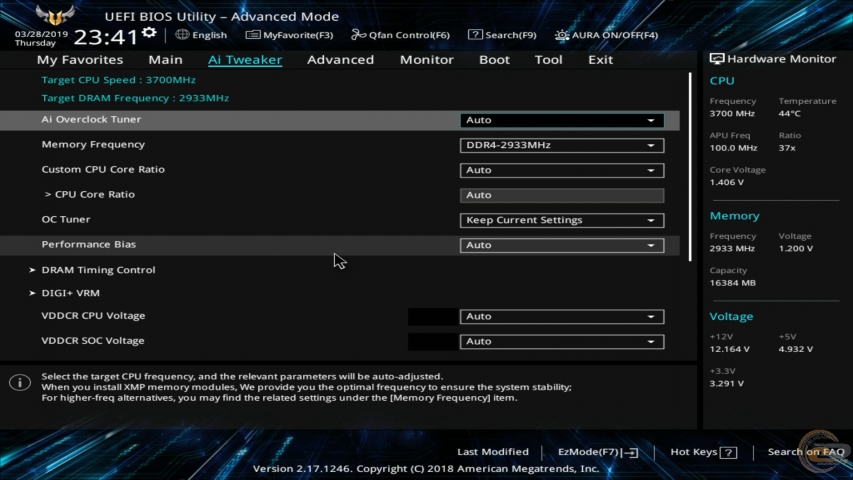This screenshot has width=853, height=480.
Task: Switch to the Advanced tab
Action: pyautogui.click(x=341, y=59)
